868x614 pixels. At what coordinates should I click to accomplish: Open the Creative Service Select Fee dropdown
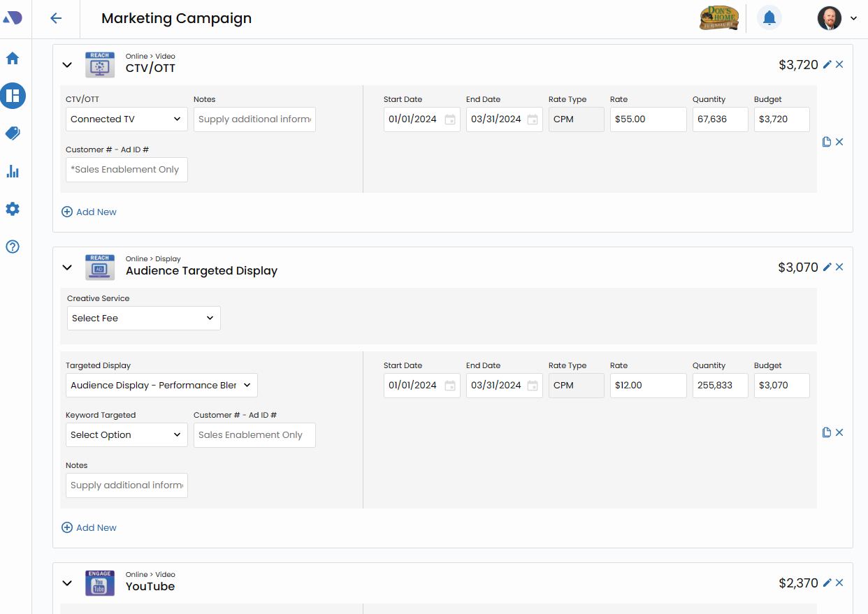click(143, 319)
